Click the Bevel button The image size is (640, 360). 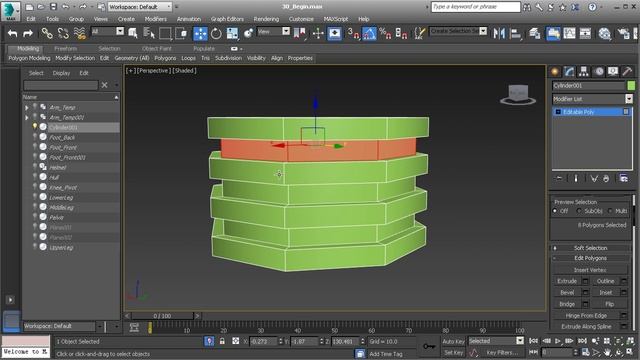[x=567, y=293]
